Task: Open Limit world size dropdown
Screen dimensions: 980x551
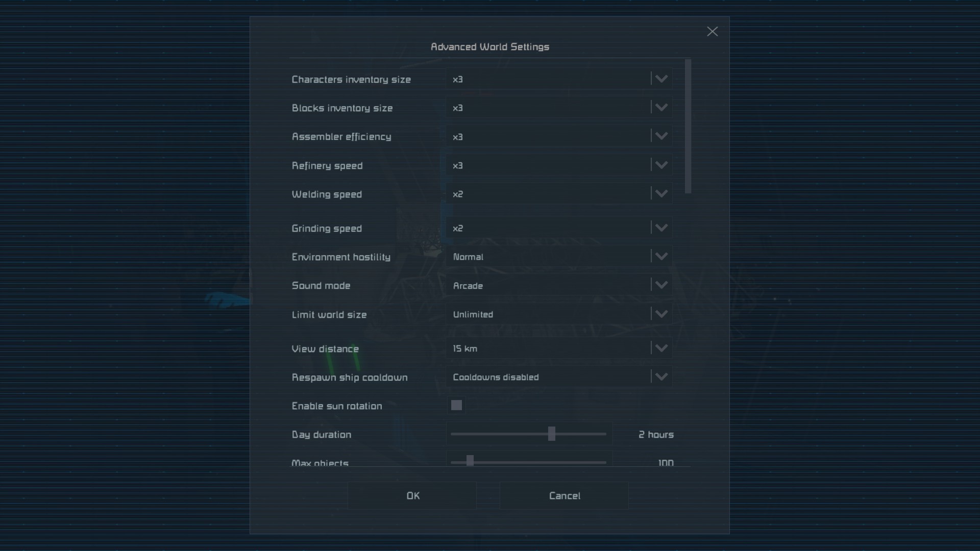Action: [558, 314]
